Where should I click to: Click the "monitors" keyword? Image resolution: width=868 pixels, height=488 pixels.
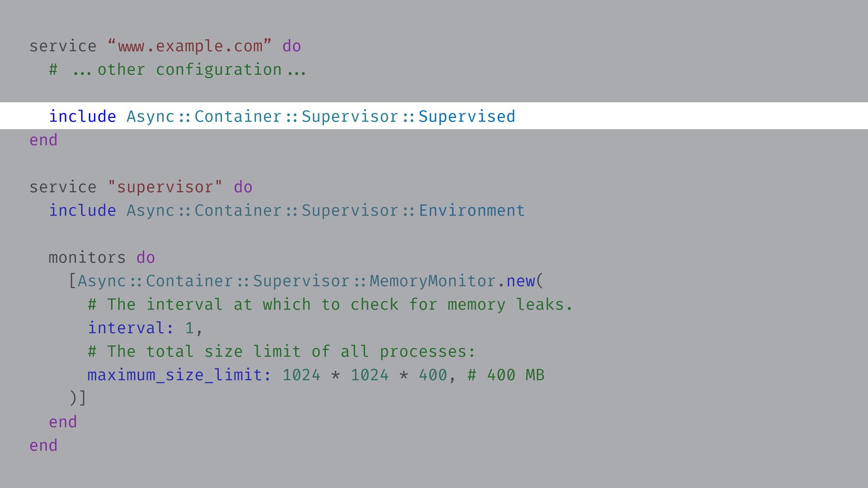87,258
